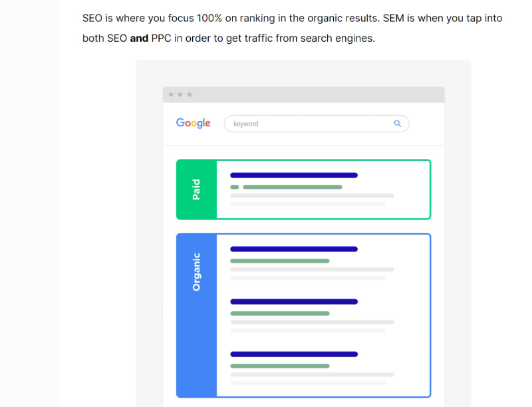This screenshot has height=407, width=532.
Task: Click the first Organic result's blue title bar
Action: point(293,249)
